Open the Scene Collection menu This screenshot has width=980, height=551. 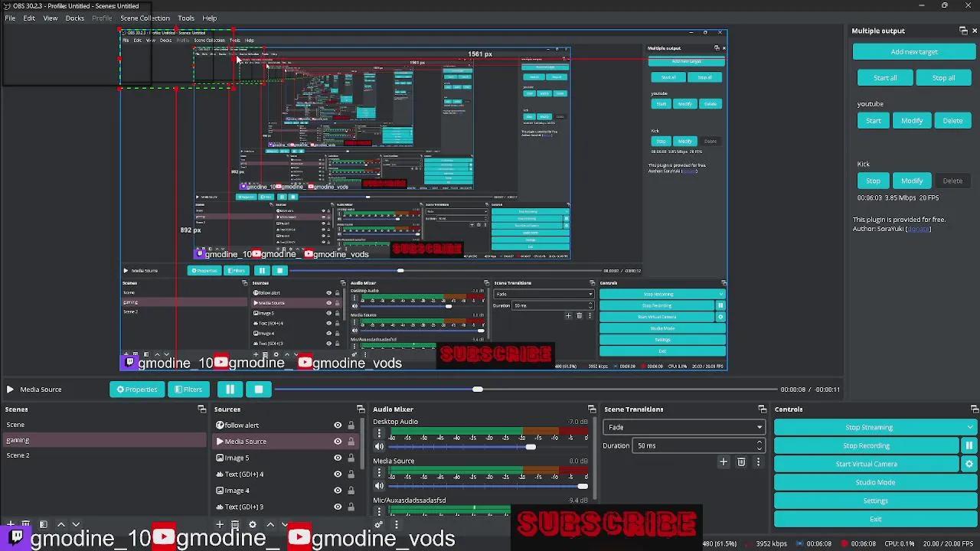coord(145,18)
